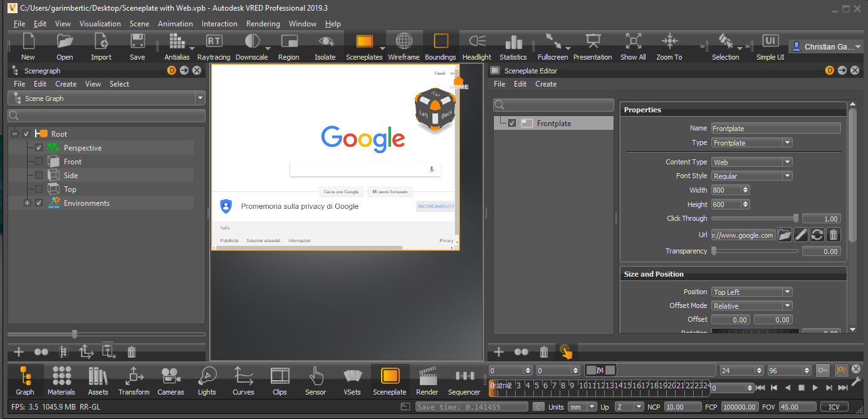Toggle the Frontplate visibility checkbox
The width and height of the screenshot is (868, 419).
click(x=512, y=123)
